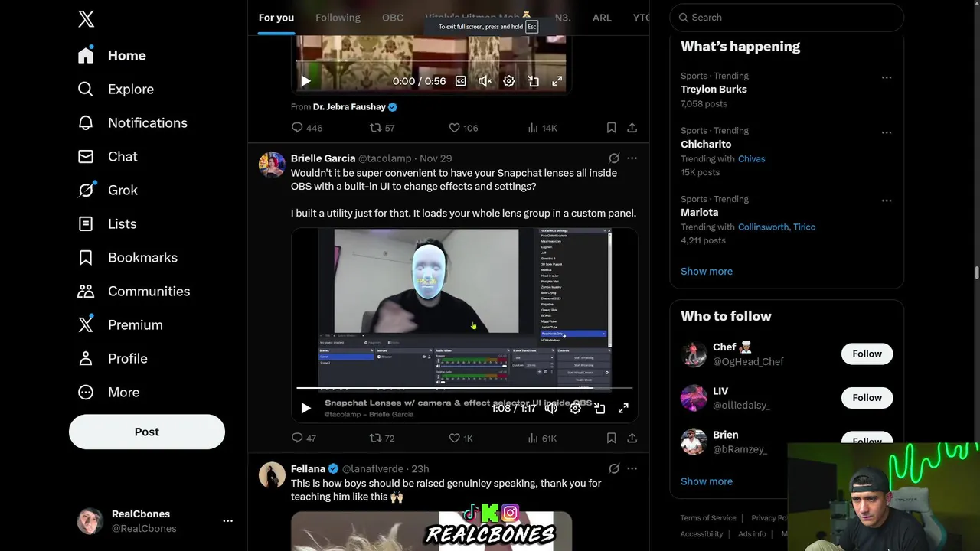The image size is (980, 551).
Task: Share the Brielle Garcia post
Action: coord(632,439)
